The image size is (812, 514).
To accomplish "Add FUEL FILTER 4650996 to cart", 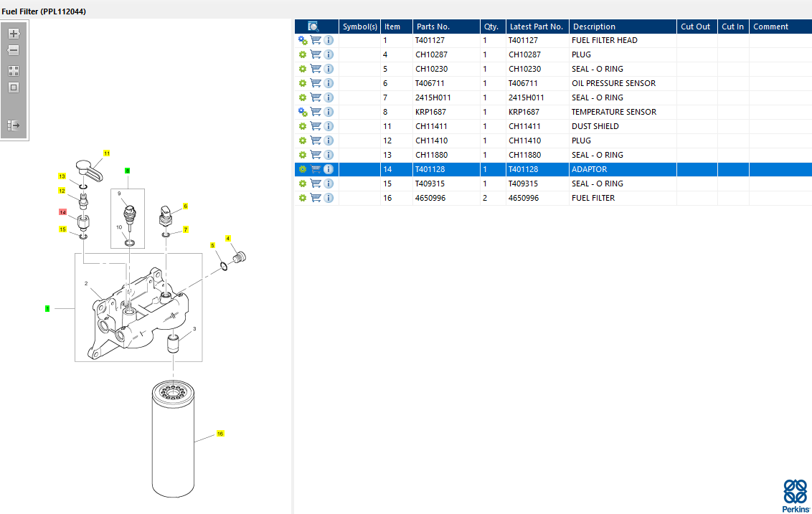I will coord(316,198).
